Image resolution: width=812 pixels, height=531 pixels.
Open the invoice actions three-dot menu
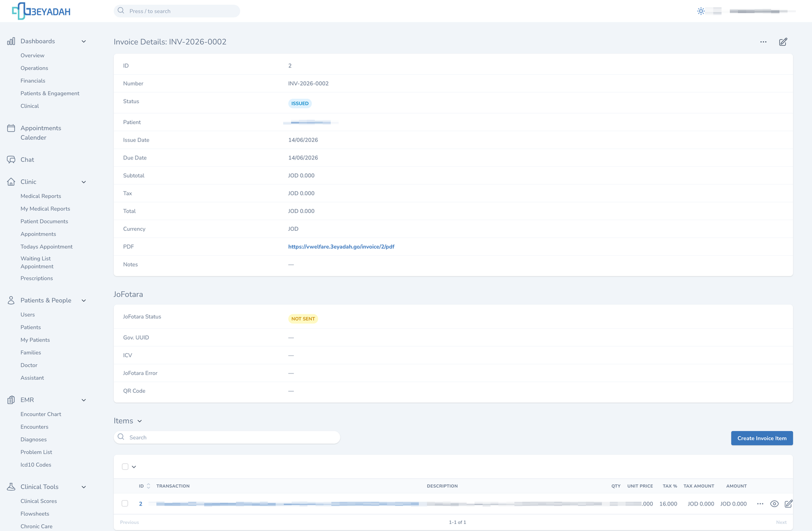pyautogui.click(x=763, y=42)
